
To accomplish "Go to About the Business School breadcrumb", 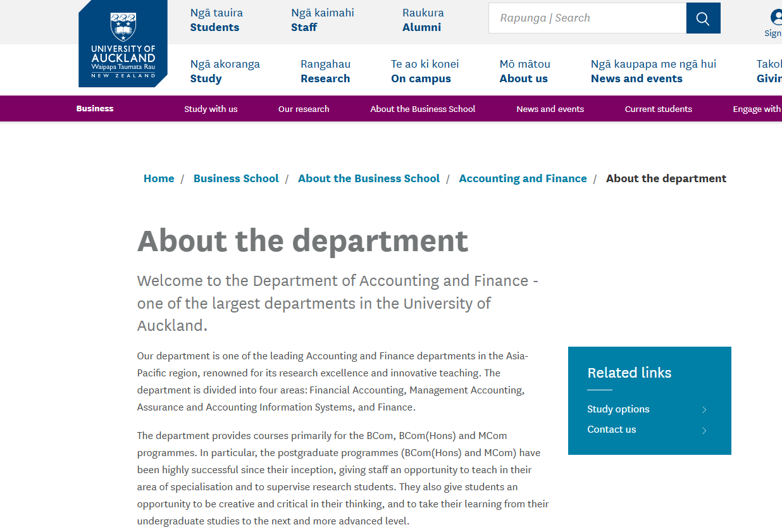I will 369,178.
